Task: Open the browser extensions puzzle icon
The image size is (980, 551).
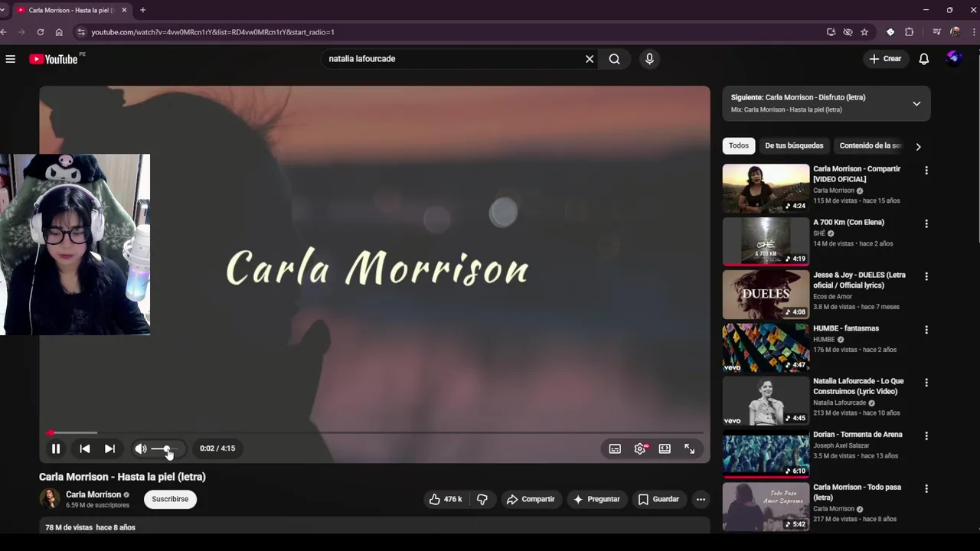Action: tap(909, 32)
